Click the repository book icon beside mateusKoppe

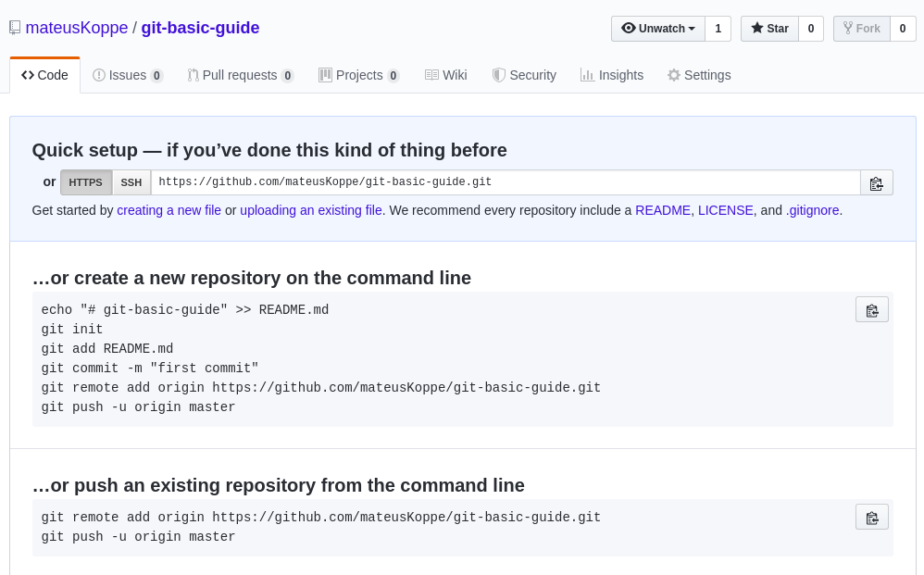[x=15, y=28]
